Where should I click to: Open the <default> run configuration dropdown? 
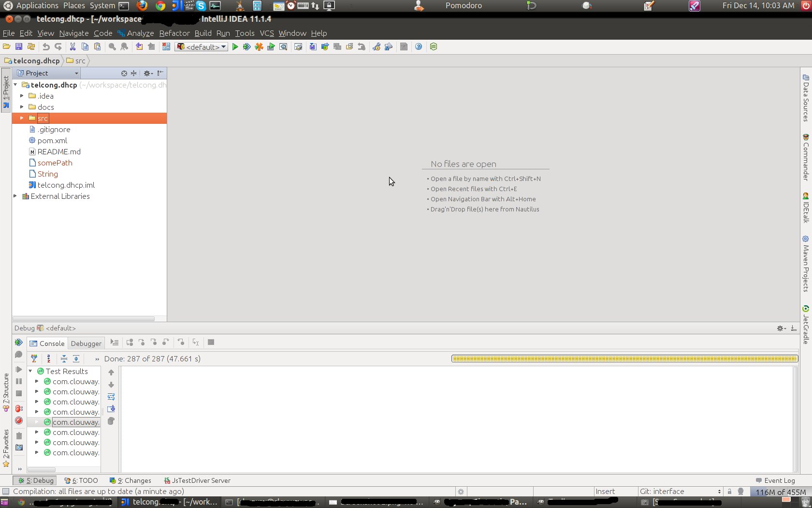pos(201,47)
